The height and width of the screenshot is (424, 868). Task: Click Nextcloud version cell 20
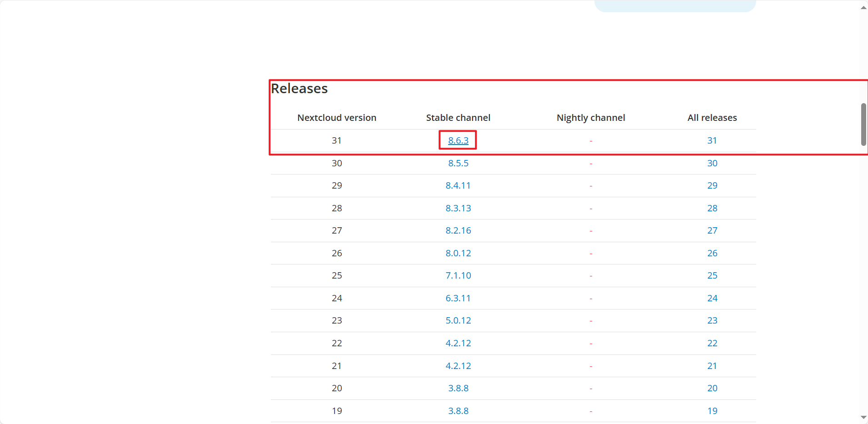337,388
